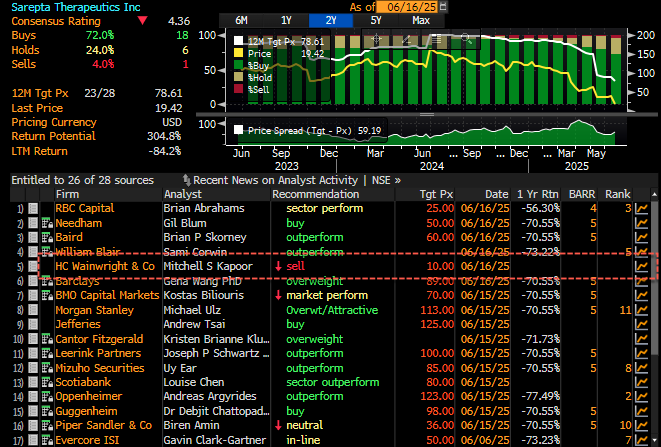Open the RBC Capital firm link

tap(85, 208)
